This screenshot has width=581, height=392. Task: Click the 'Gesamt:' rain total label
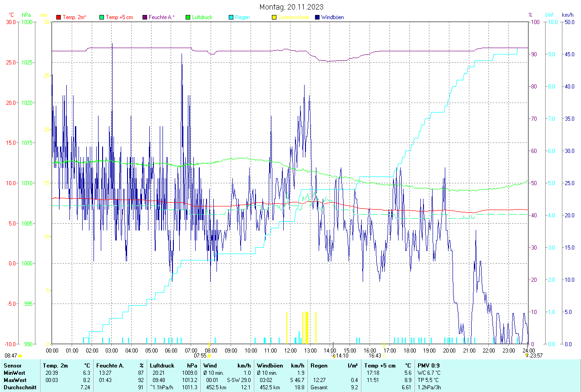(319, 387)
